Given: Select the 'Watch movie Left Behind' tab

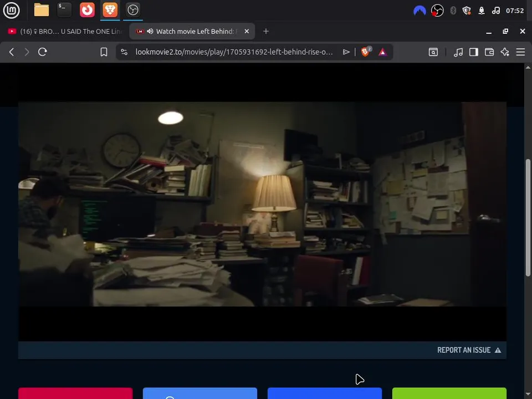Looking at the screenshot, I should pos(192,31).
